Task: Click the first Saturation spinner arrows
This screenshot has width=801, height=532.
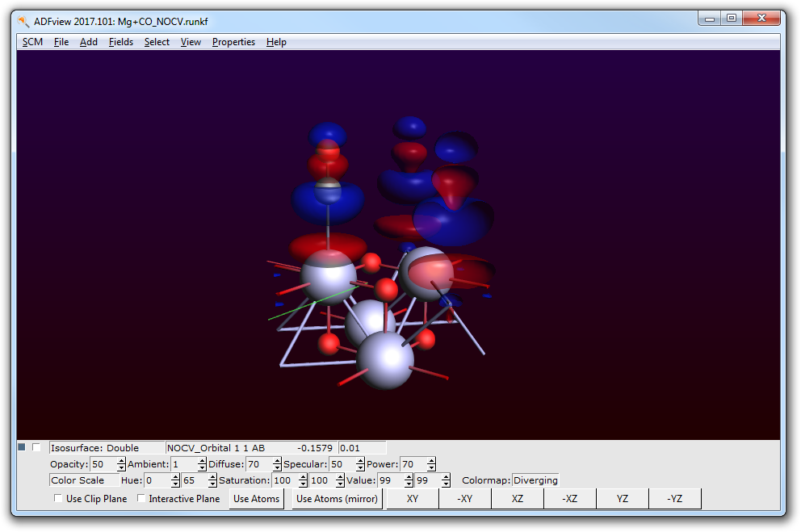Action: tap(303, 480)
